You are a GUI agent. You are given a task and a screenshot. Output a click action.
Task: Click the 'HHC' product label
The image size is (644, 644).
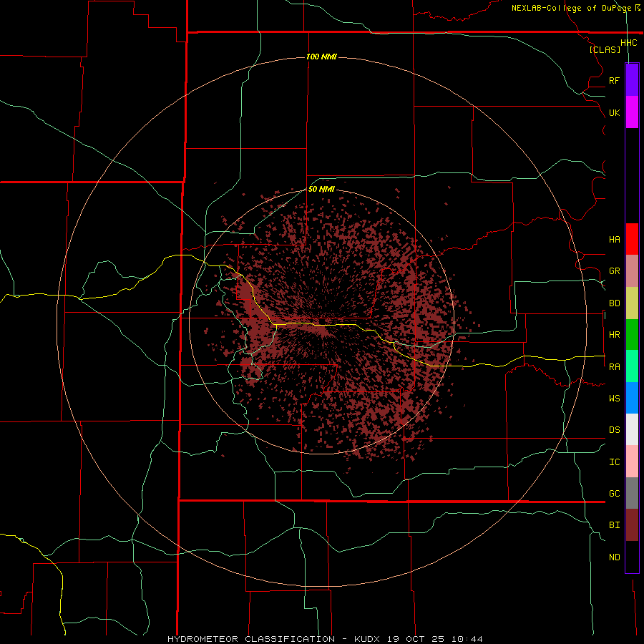click(x=628, y=43)
